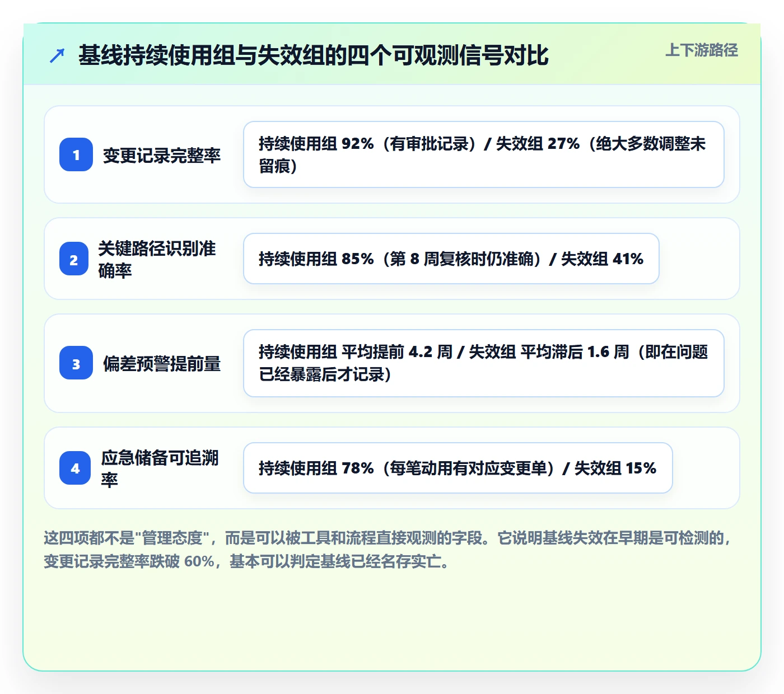Click the value box 持续使用组 92%（有审批记录）

pos(484,154)
